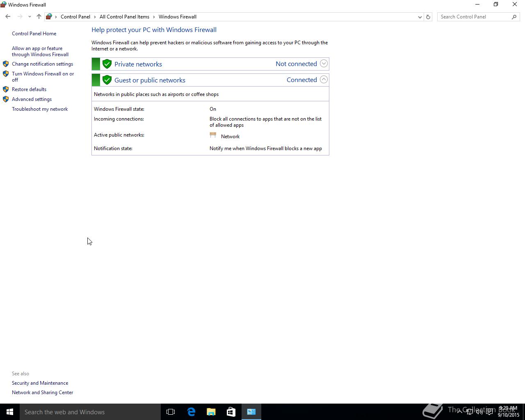The width and height of the screenshot is (525, 420).
Task: Open Change notification settings
Action: pos(42,64)
